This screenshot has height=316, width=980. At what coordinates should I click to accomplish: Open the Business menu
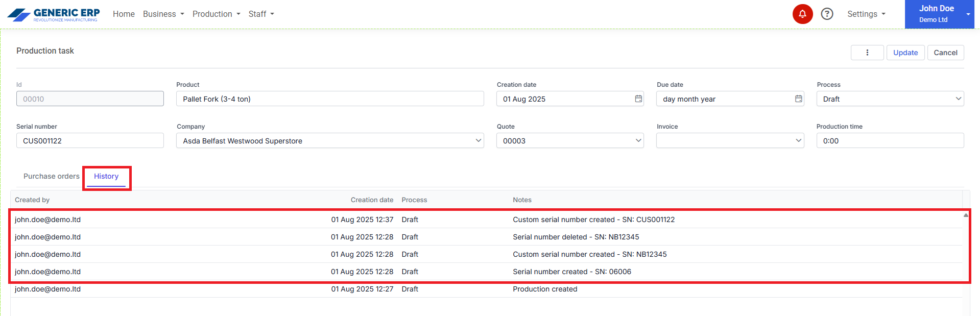click(163, 14)
